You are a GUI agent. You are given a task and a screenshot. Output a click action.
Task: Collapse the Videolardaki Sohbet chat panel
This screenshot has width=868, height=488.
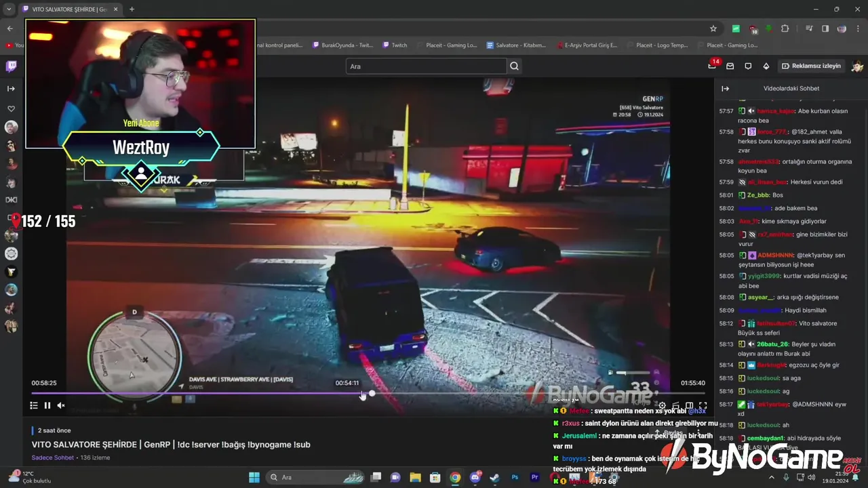click(725, 88)
